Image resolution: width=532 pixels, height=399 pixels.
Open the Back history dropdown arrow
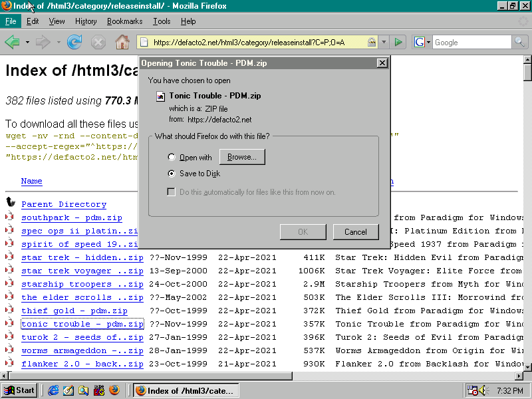tap(27, 43)
